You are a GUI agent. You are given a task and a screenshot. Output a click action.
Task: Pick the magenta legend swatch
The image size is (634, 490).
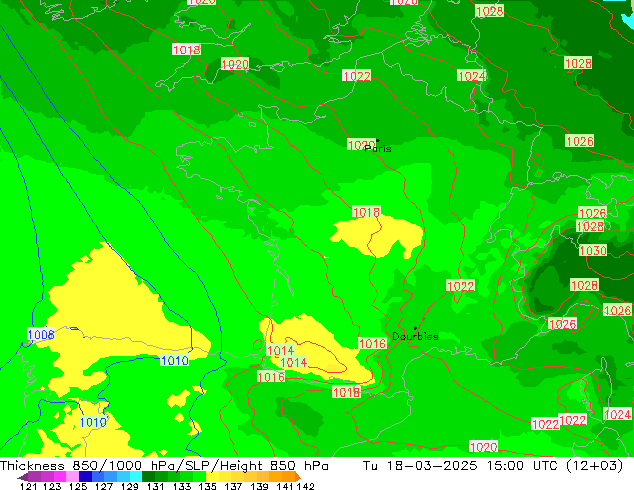pyautogui.click(x=60, y=477)
